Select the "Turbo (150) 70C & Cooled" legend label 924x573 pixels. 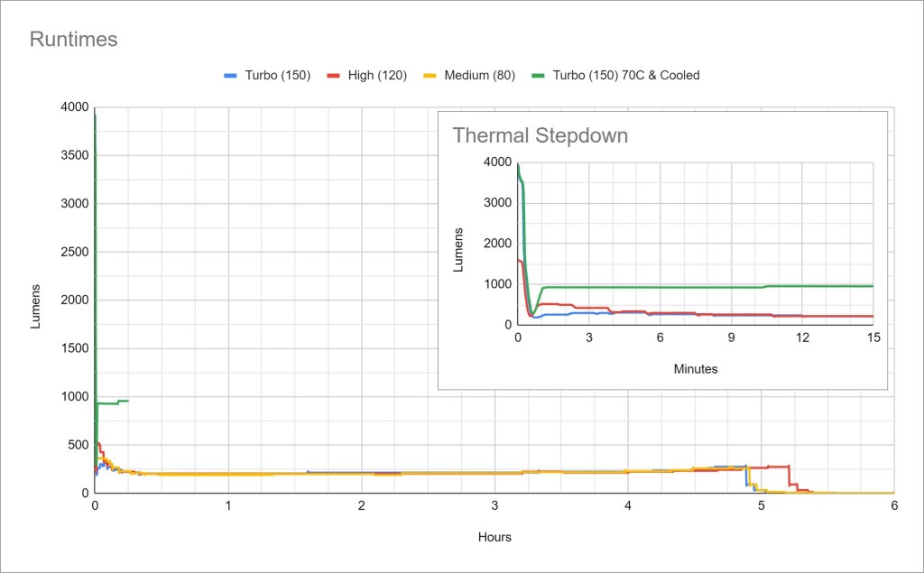tap(625, 76)
